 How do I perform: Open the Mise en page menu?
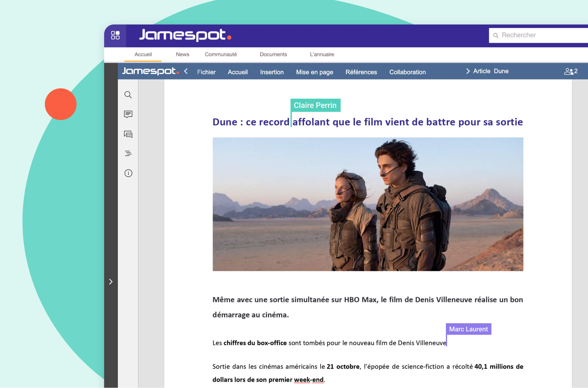[314, 72]
